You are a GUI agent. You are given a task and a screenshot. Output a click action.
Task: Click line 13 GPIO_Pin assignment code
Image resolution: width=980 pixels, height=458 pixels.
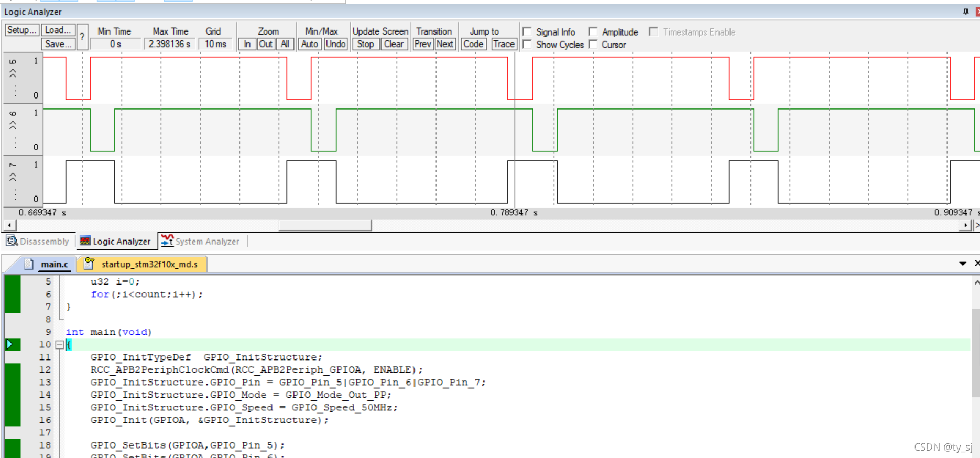288,383
